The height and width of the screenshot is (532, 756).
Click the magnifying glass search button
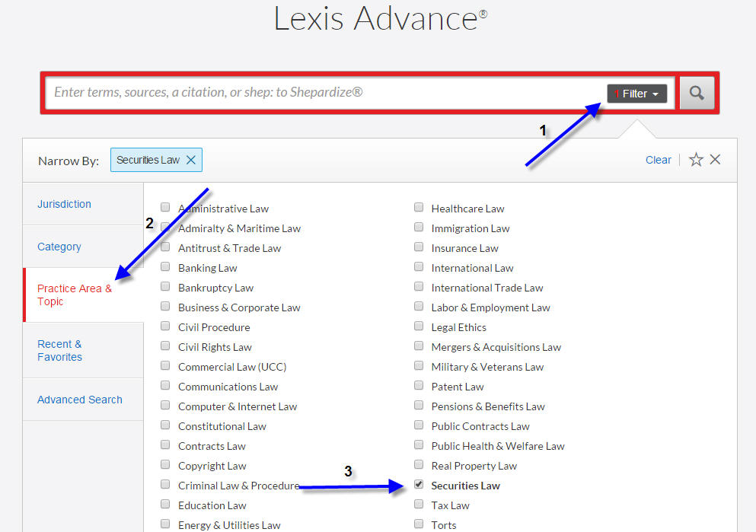697,93
